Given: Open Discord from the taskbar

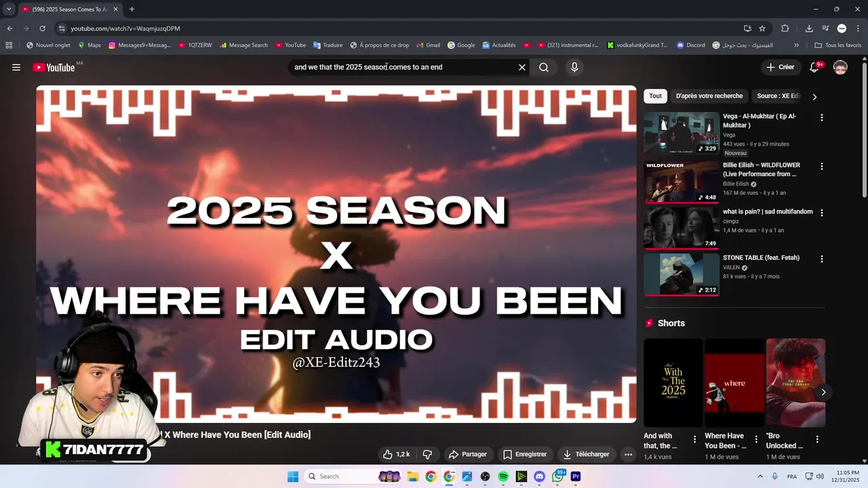Looking at the screenshot, I should pos(539,476).
